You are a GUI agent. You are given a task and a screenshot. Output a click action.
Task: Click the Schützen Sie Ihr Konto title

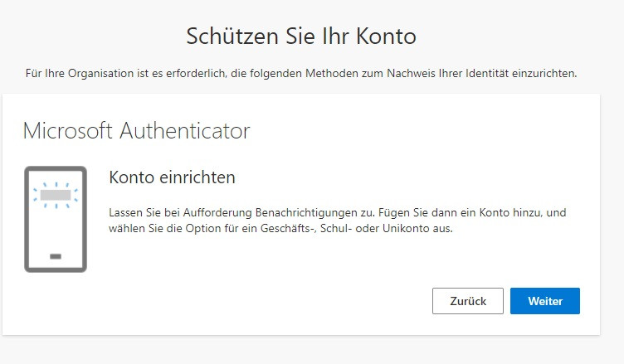pos(301,36)
